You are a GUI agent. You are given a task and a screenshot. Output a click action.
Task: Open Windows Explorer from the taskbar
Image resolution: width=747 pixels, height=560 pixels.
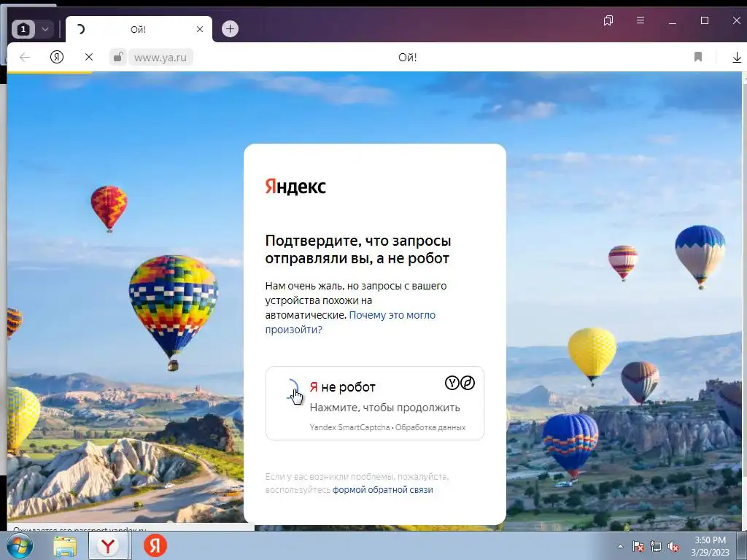click(65, 546)
